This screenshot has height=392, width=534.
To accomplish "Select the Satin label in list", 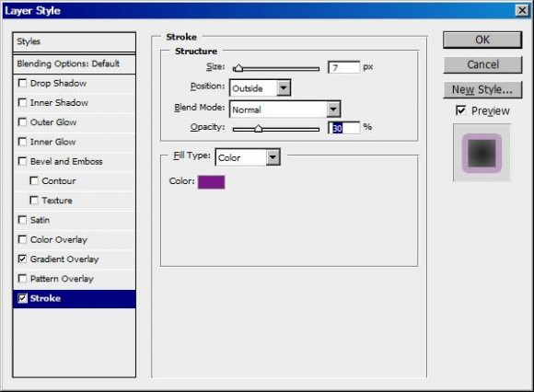I will pyautogui.click(x=40, y=220).
